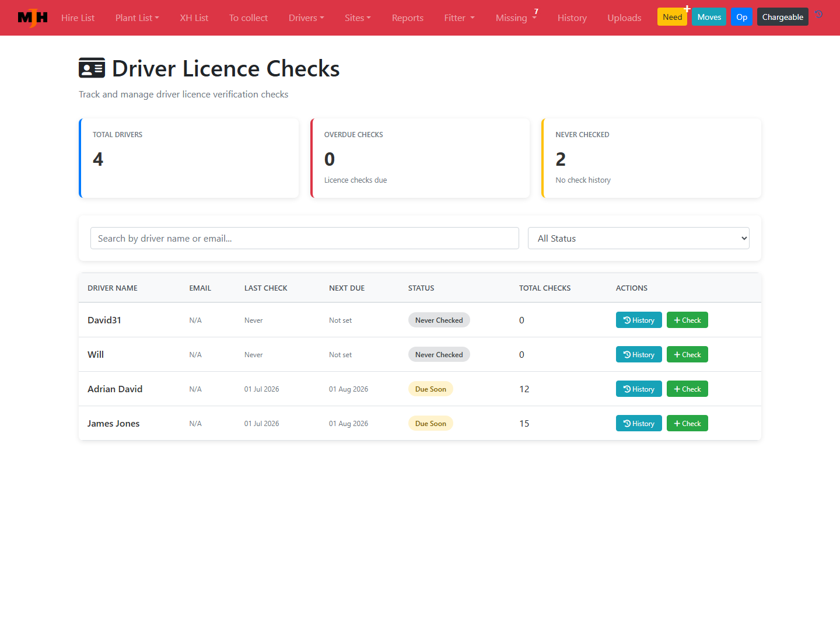The width and height of the screenshot is (840, 642).
Task: View check history for Adrian David
Action: (639, 389)
